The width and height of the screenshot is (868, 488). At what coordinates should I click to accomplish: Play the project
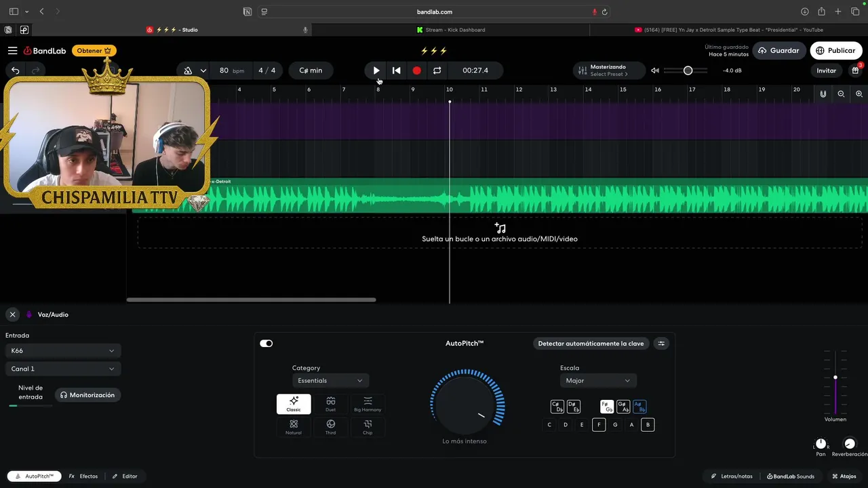click(376, 70)
